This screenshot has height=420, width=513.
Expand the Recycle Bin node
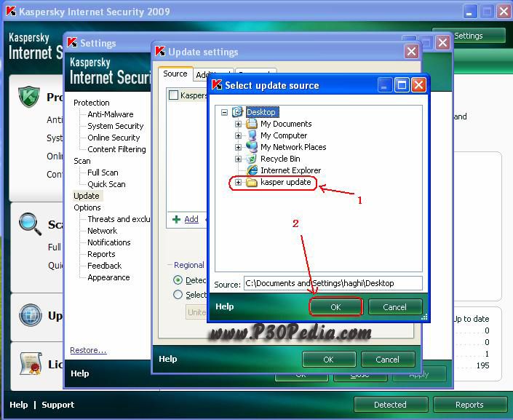[x=238, y=159]
